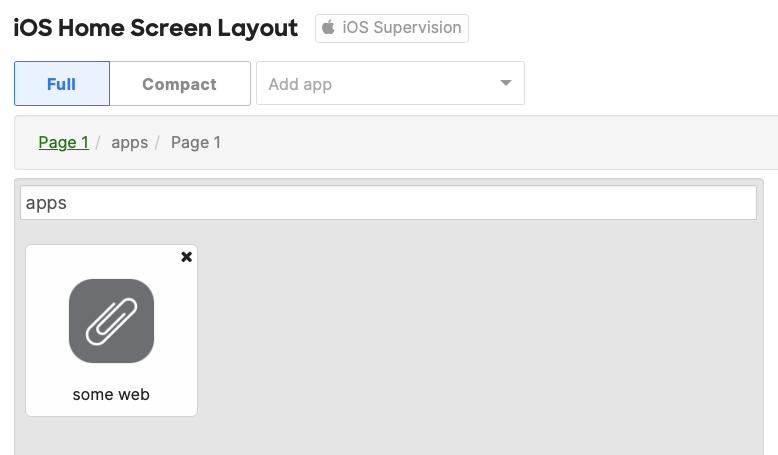The width and height of the screenshot is (778, 455).
Task: Click empty space in breadcrumb bar
Action: pos(496,143)
